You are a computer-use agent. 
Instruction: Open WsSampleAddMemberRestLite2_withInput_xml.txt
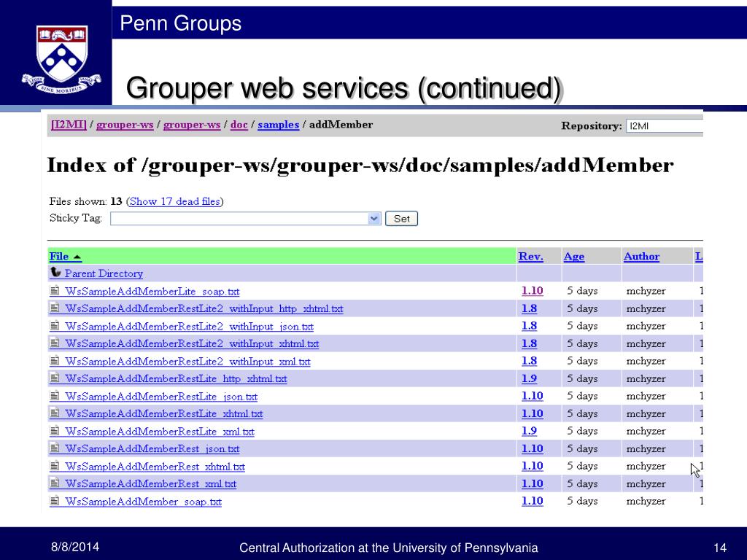[x=187, y=362]
